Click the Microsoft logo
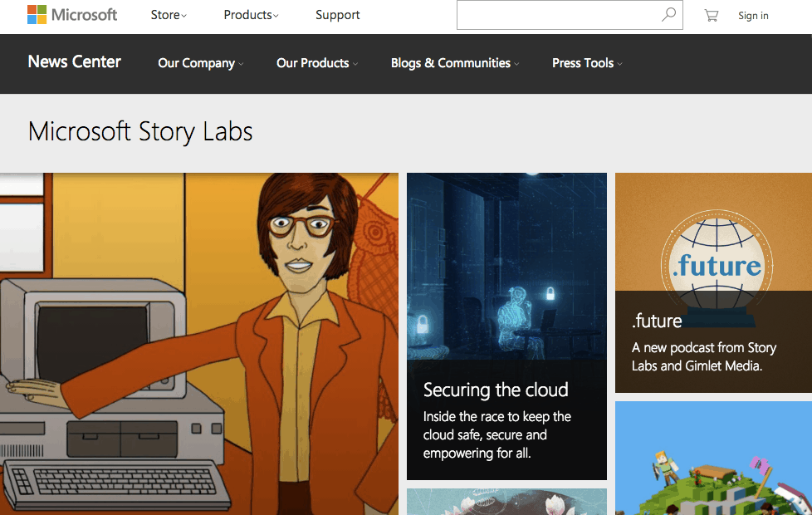 72,15
